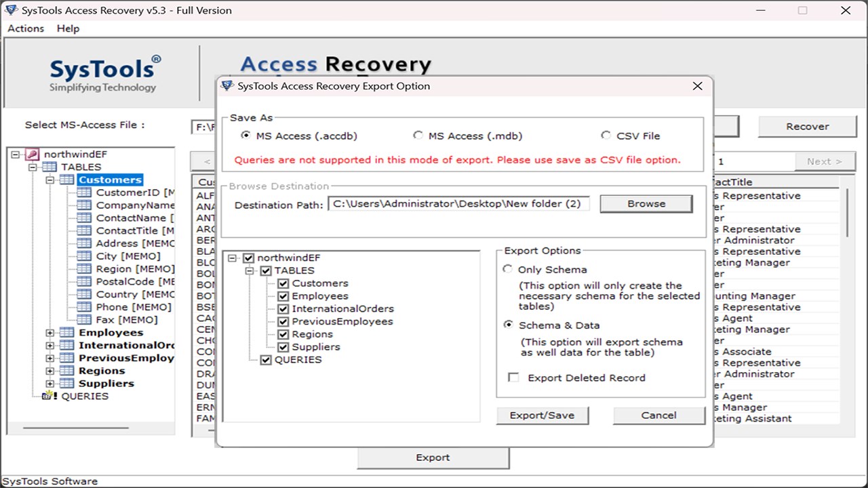The image size is (868, 488).
Task: Click the Fax field icon
Action: coord(84,319)
